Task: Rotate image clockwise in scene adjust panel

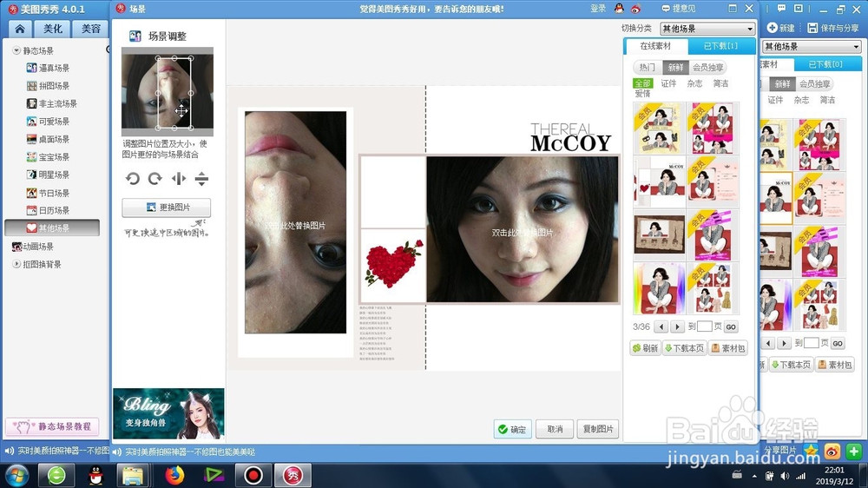Action: pos(155,178)
